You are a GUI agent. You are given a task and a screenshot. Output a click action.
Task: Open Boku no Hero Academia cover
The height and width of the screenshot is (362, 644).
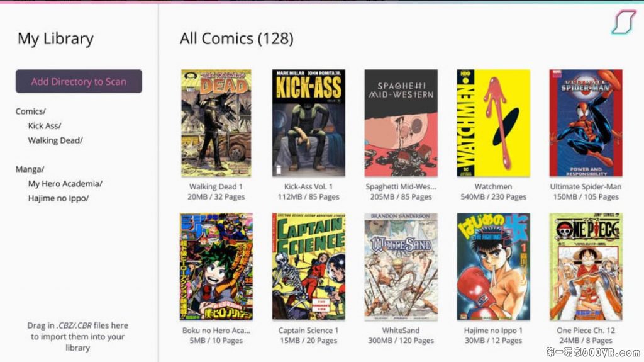point(216,266)
